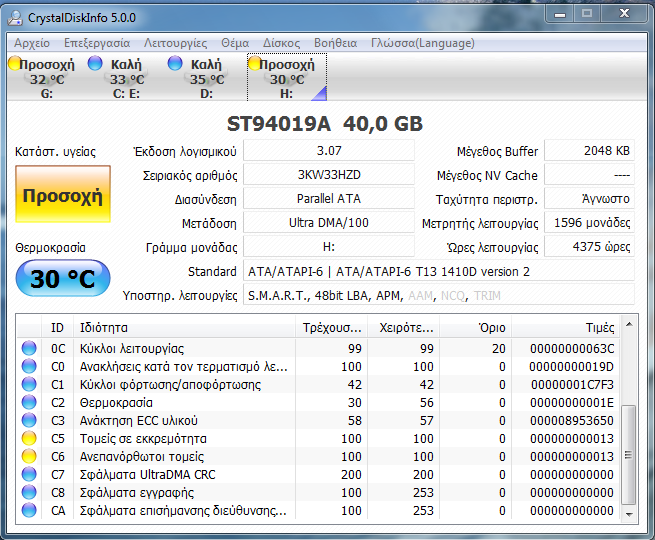655x540 pixels.
Task: Click the drive letter field H:
Action: coord(329,247)
